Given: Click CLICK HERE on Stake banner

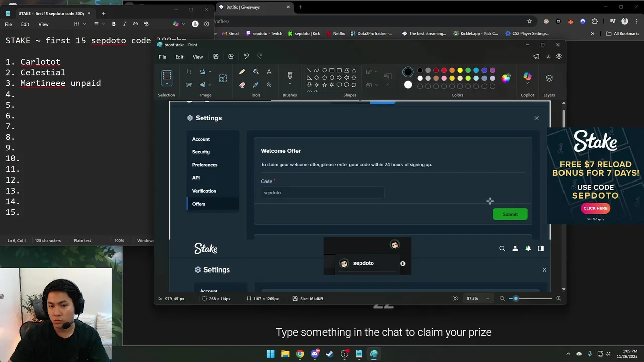Looking at the screenshot, I should click(x=595, y=208).
